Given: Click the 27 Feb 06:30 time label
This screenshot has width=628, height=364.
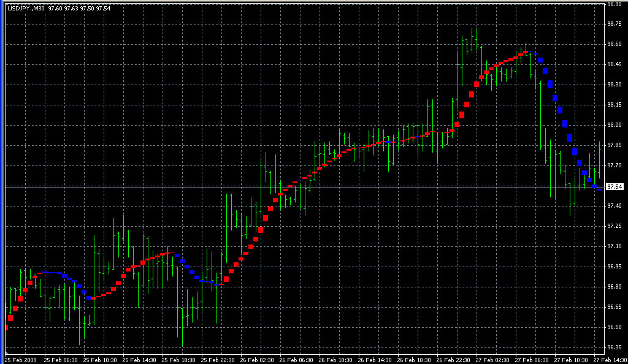Looking at the screenshot, I should [532, 360].
